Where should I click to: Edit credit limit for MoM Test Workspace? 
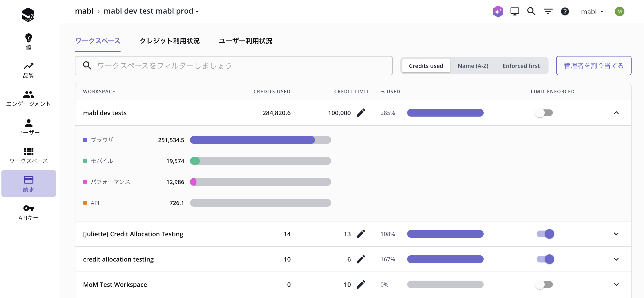[x=361, y=284]
